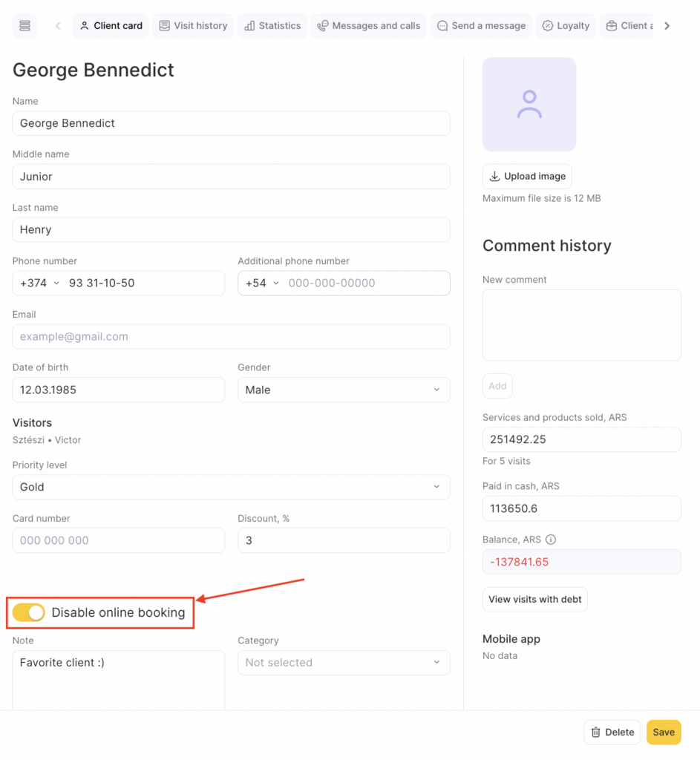Click into the New comment text area
The image size is (700, 760).
[x=581, y=325]
